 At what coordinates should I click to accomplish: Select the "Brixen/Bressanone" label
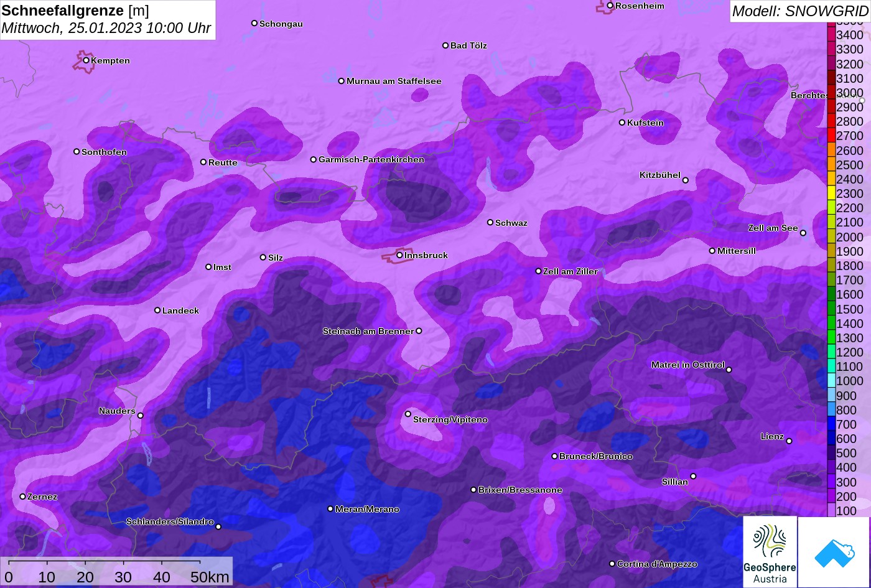(520, 490)
